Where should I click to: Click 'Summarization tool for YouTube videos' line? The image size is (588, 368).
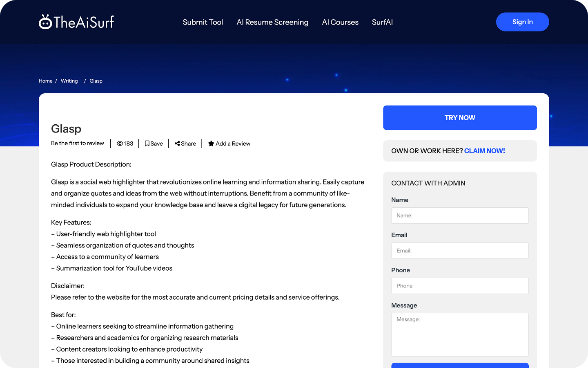[x=111, y=268]
